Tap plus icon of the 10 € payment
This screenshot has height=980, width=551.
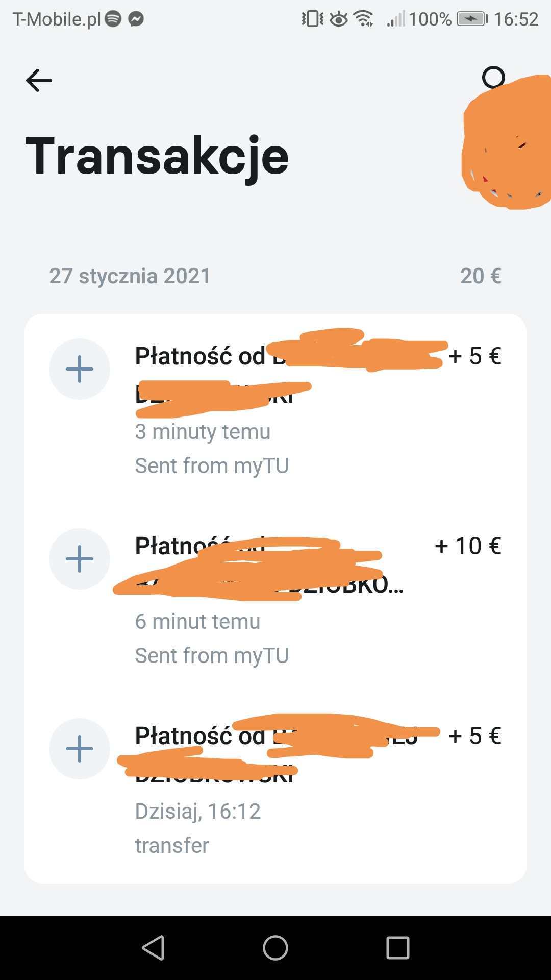coord(80,559)
